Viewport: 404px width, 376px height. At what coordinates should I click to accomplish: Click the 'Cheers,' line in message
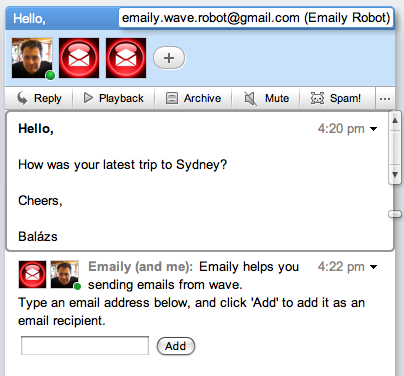[40, 201]
